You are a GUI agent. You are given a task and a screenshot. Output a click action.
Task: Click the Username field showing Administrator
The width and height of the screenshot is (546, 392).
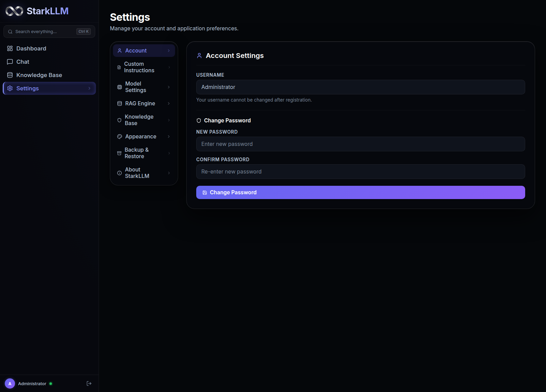tap(360, 87)
